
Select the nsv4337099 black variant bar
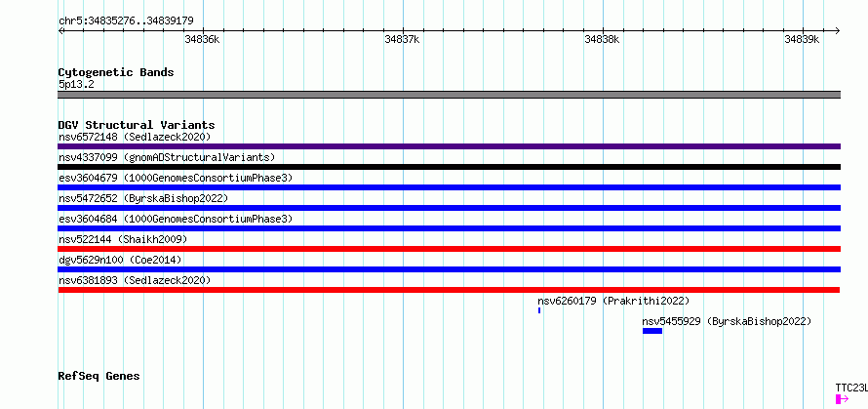(x=449, y=167)
